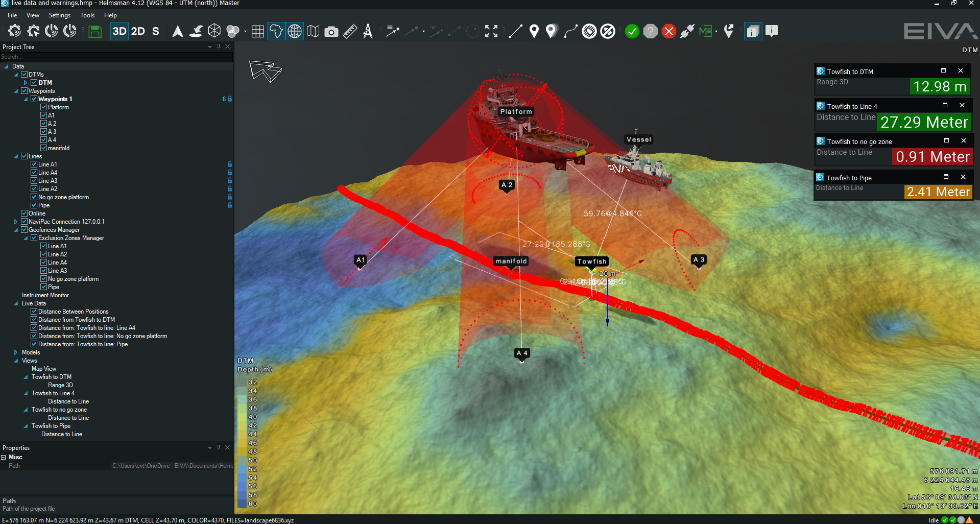980x524 pixels.
Task: Click the north arrow navigation icon
Action: tap(177, 32)
